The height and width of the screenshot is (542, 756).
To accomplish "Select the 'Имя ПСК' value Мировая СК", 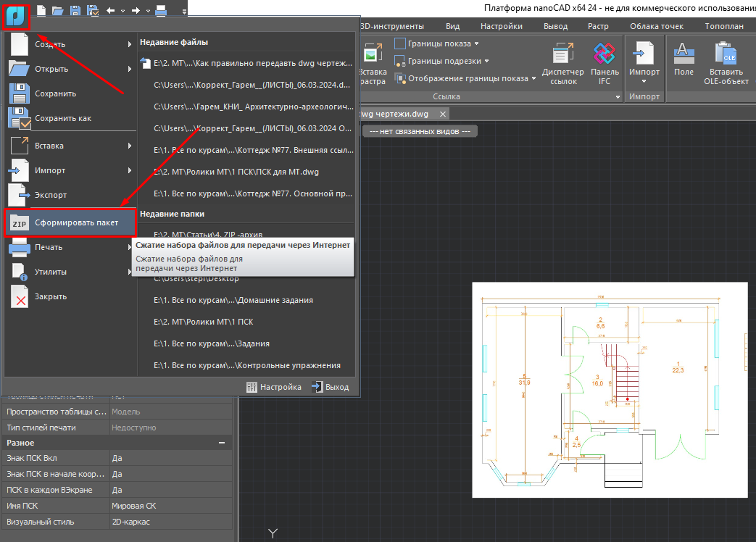I will click(x=171, y=506).
